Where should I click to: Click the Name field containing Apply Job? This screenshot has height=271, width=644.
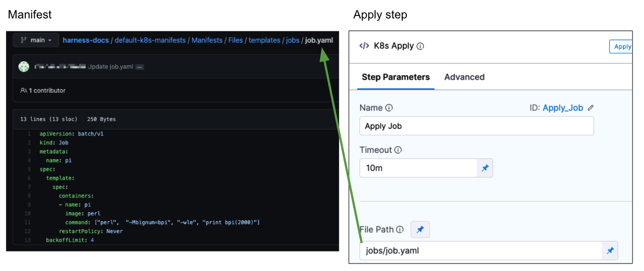[x=476, y=126]
